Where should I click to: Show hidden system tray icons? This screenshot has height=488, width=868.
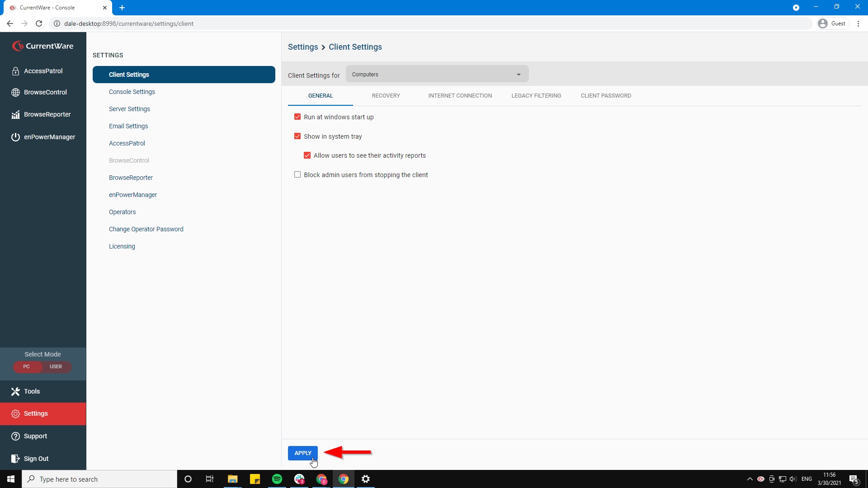[x=750, y=479]
